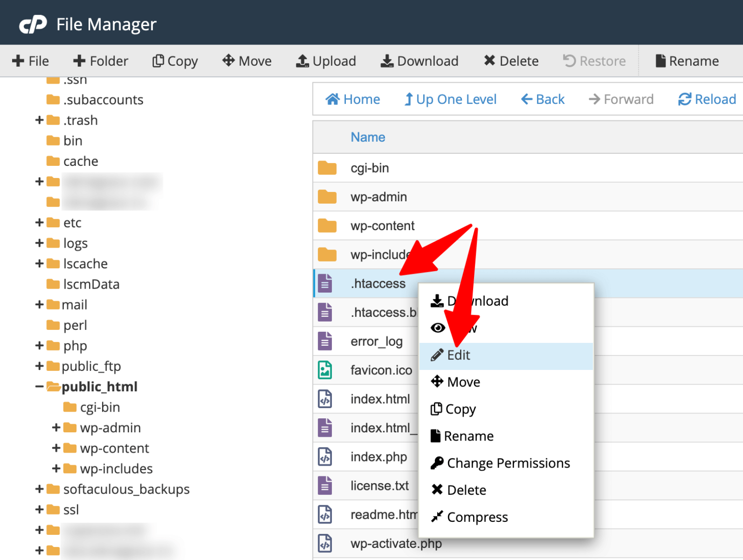Screen dimensions: 743x560
Task: Expand wp-content under public_html
Action: tap(55, 448)
